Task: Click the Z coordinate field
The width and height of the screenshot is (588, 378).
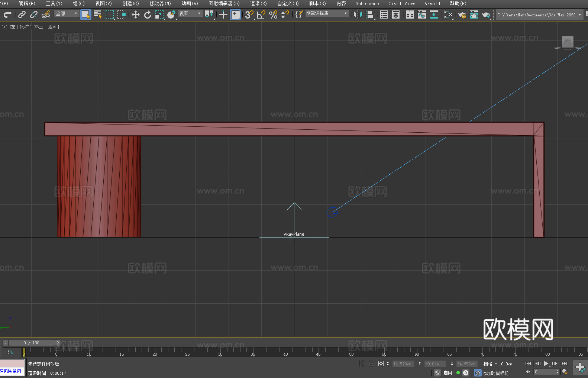Action: click(466, 364)
